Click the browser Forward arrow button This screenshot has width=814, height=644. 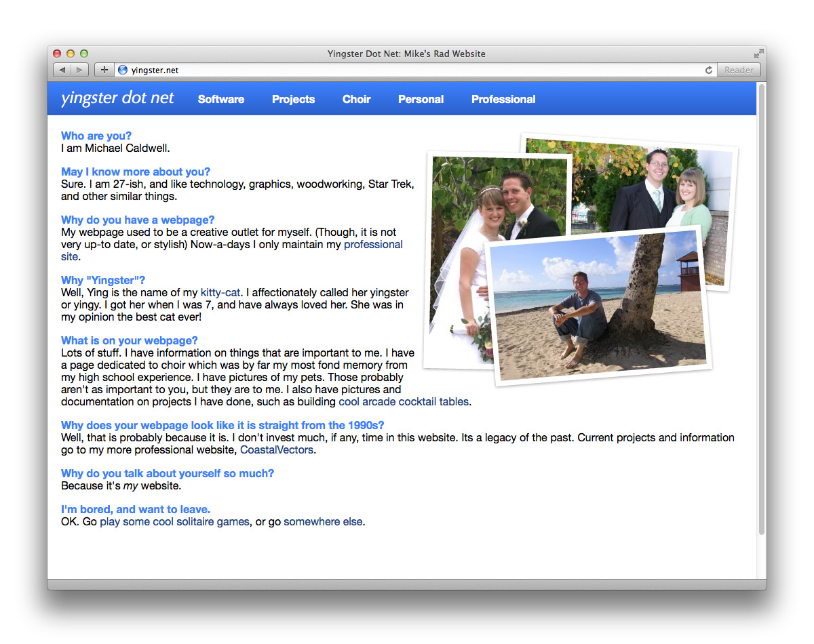(x=79, y=70)
